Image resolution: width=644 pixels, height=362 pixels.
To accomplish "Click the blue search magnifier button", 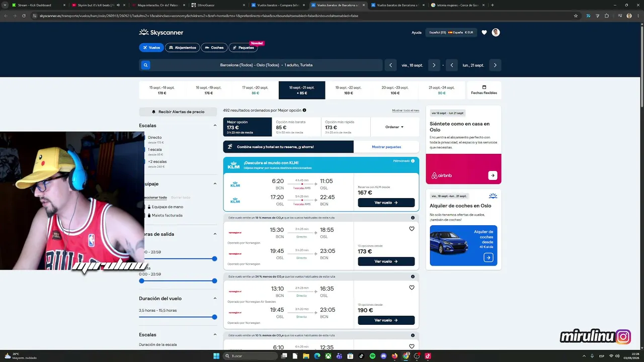I will [145, 65].
